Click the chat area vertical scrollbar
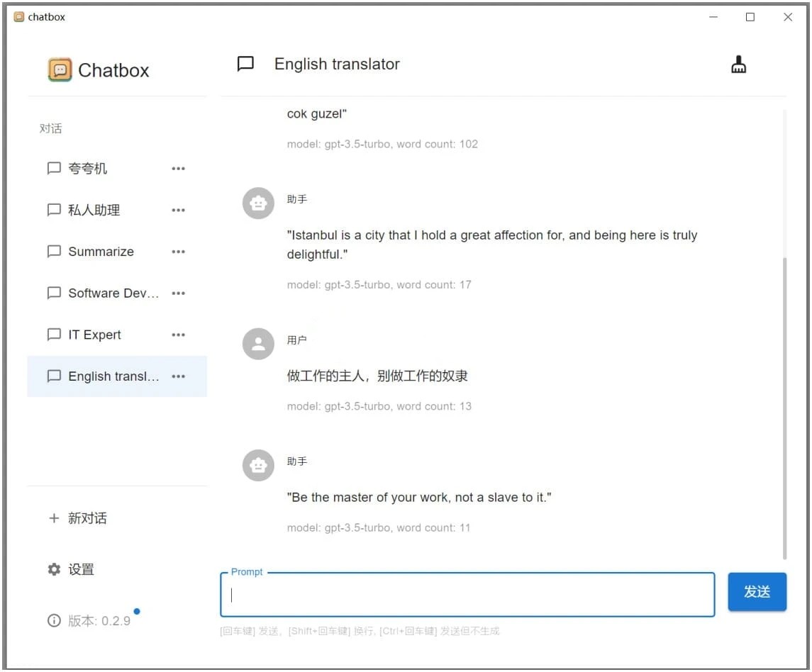Screen dimensions: 812x672 pyautogui.click(x=784, y=404)
